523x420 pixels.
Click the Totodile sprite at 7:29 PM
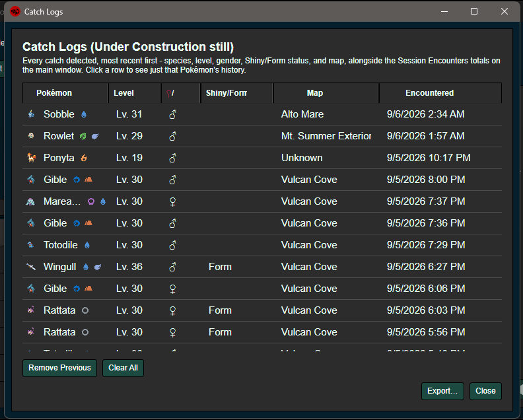tap(30, 245)
